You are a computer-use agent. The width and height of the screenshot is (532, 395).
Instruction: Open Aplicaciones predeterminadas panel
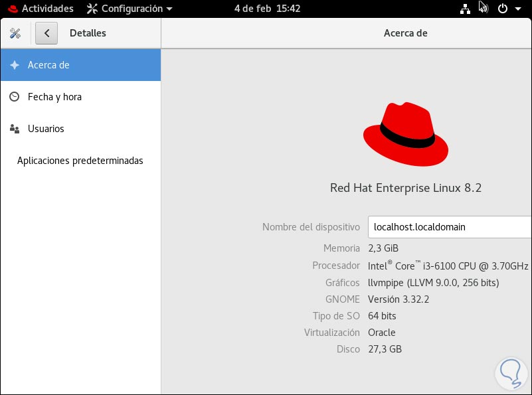tap(80, 161)
